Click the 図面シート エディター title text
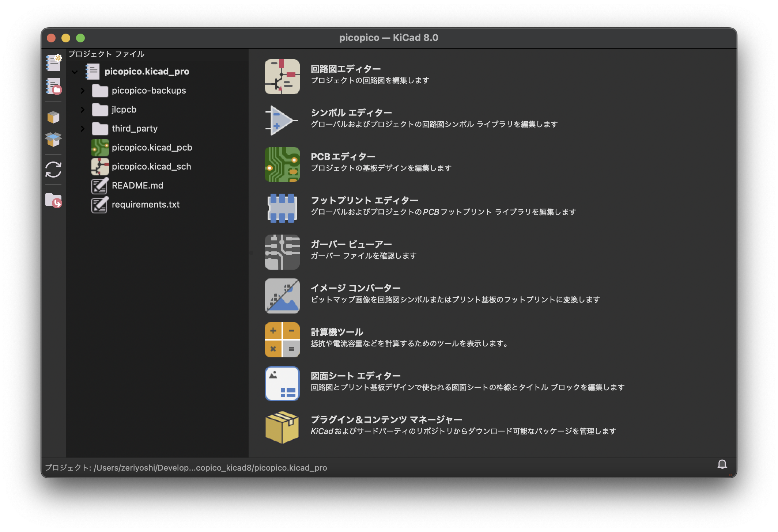 click(356, 376)
